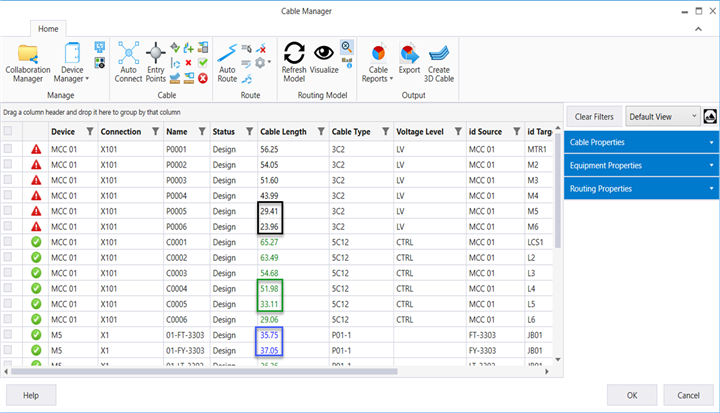This screenshot has height=413, width=720.
Task: Click the Help button
Action: pyautogui.click(x=31, y=395)
